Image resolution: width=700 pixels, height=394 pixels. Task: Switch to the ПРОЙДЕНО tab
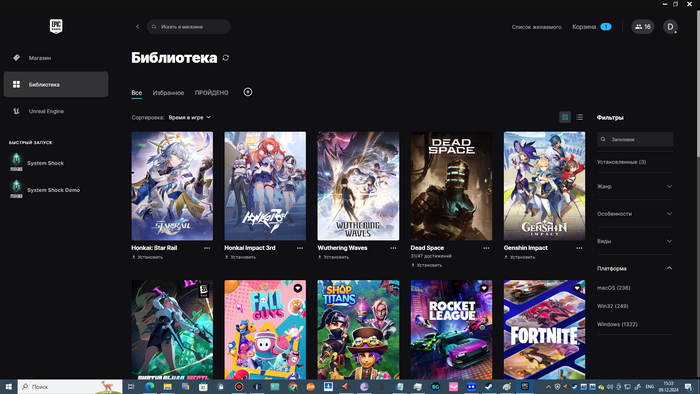pyautogui.click(x=212, y=93)
